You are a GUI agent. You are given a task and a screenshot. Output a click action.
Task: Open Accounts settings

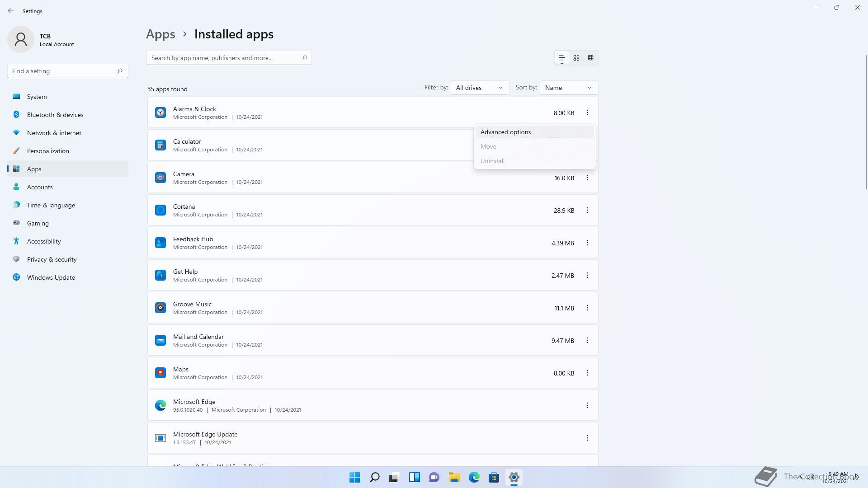tap(68, 187)
